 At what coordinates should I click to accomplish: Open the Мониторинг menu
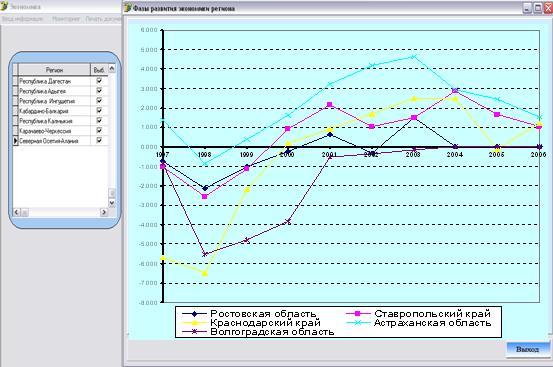click(66, 19)
